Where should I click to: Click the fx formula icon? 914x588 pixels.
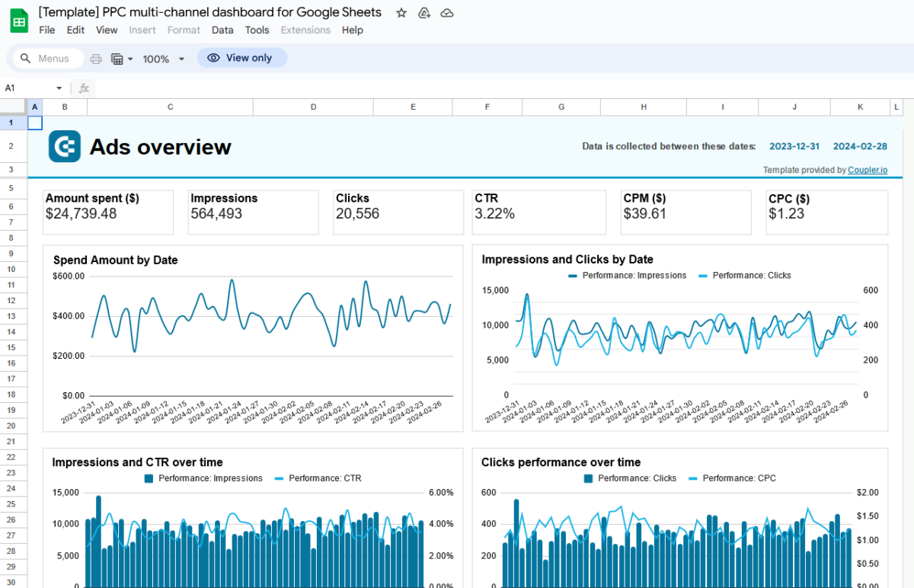click(x=84, y=88)
